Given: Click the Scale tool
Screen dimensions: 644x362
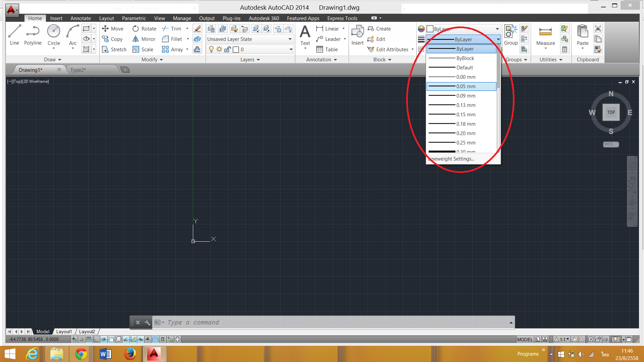Looking at the screenshot, I should tap(143, 50).
